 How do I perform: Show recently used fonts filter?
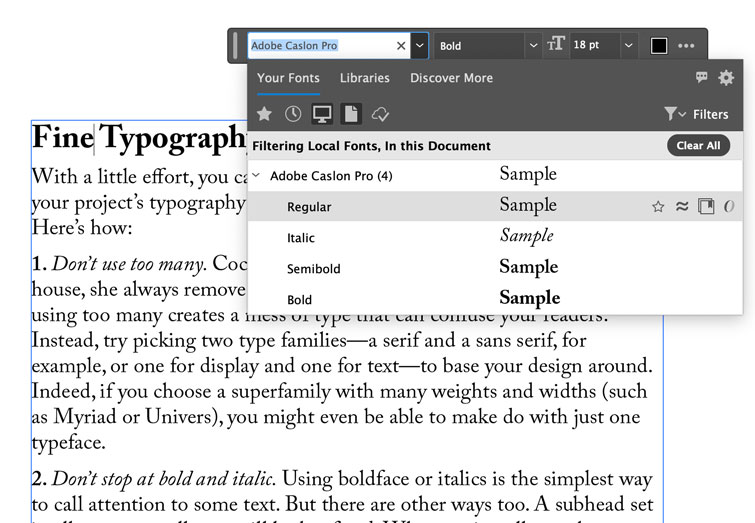[293, 114]
